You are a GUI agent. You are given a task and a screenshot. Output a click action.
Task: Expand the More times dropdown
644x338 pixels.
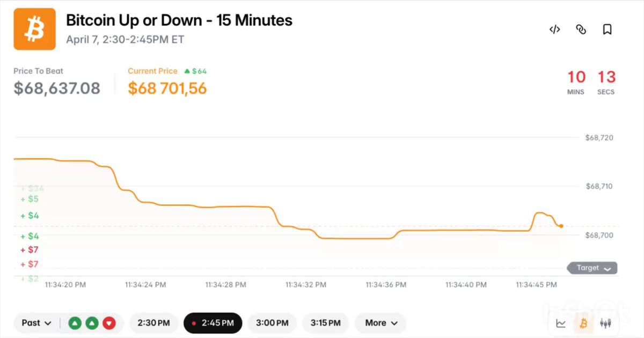(380, 323)
